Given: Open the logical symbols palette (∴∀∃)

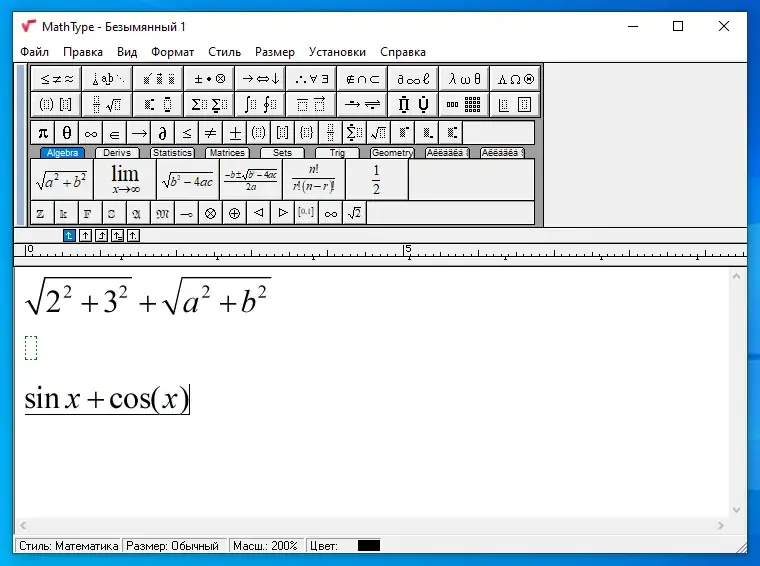Looking at the screenshot, I should pyautogui.click(x=311, y=79).
